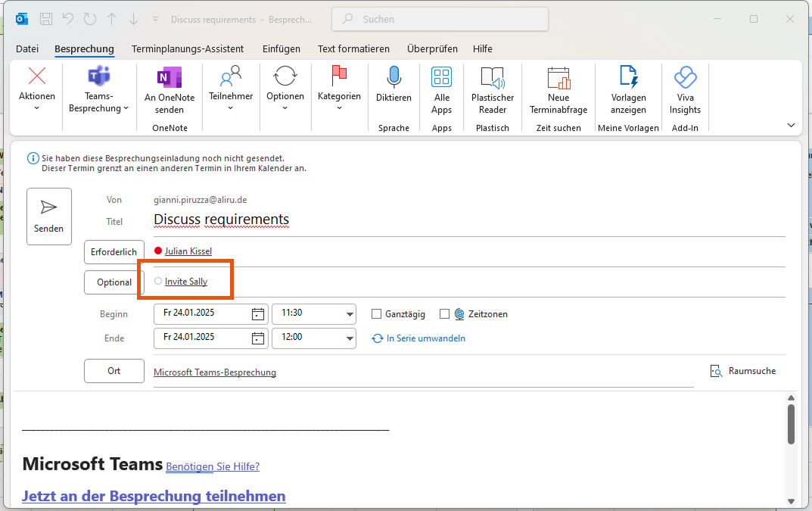The width and height of the screenshot is (812, 511).
Task: Undo the last action
Action: 68,19
